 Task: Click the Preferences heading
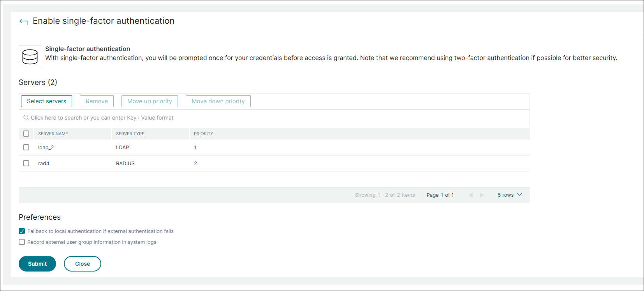[x=40, y=217]
